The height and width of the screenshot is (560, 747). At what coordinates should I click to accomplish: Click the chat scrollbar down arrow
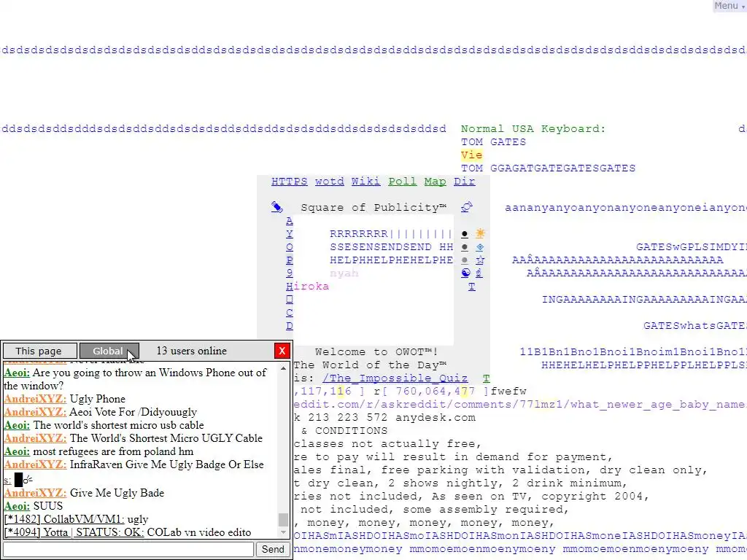point(284,533)
